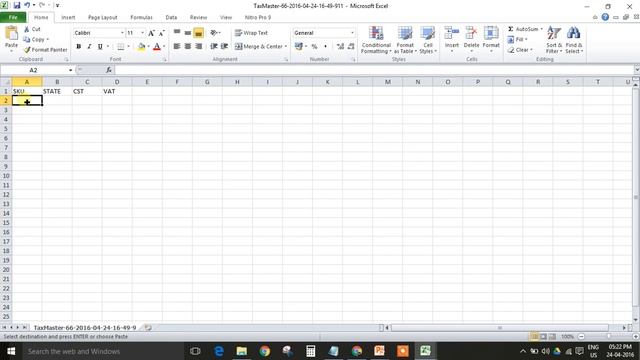Click Merge & Center button
The width and height of the screenshot is (640, 360).
click(x=258, y=47)
